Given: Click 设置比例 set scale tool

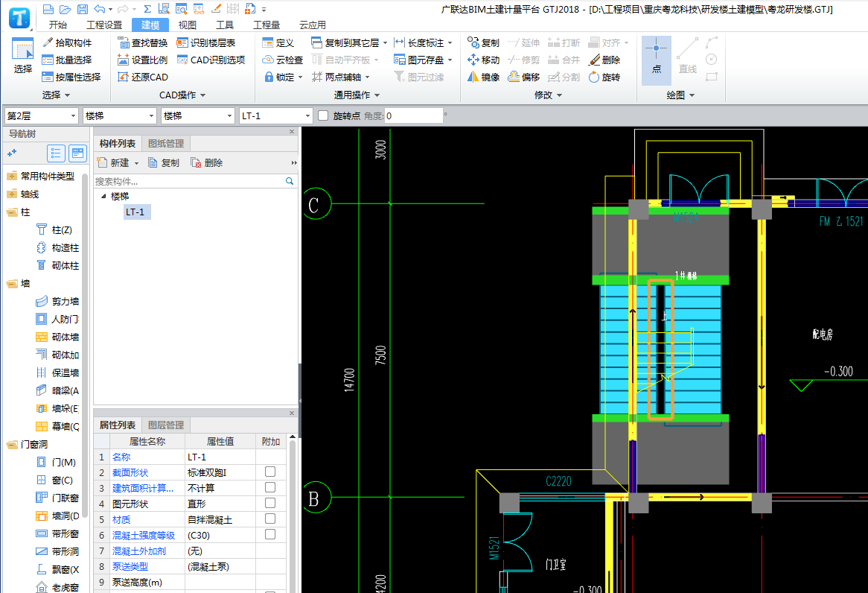Looking at the screenshot, I should (x=143, y=60).
